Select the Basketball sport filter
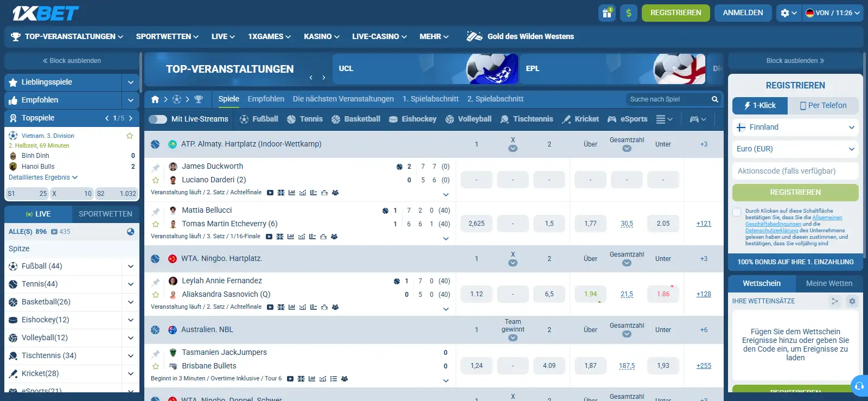868x401 pixels. (x=356, y=119)
